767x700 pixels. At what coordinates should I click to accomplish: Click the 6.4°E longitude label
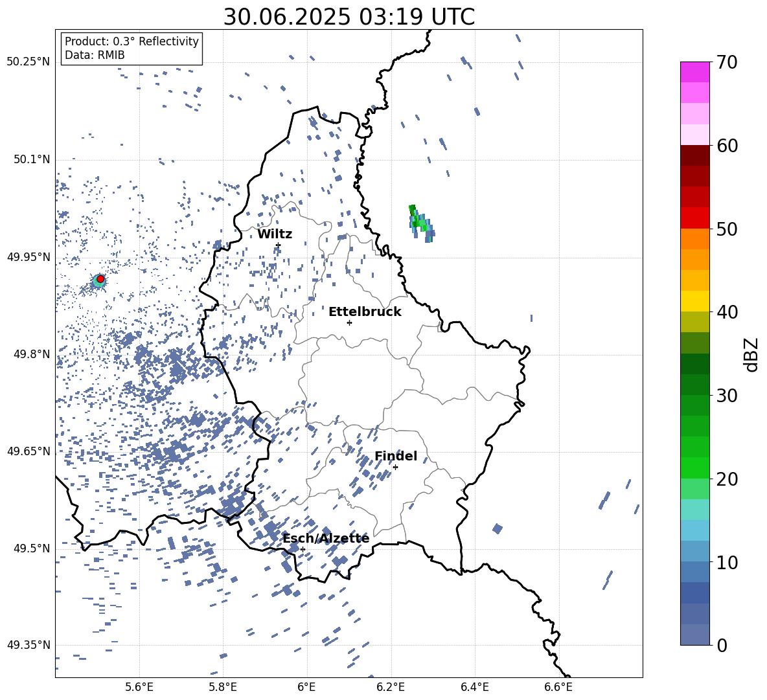pos(475,687)
